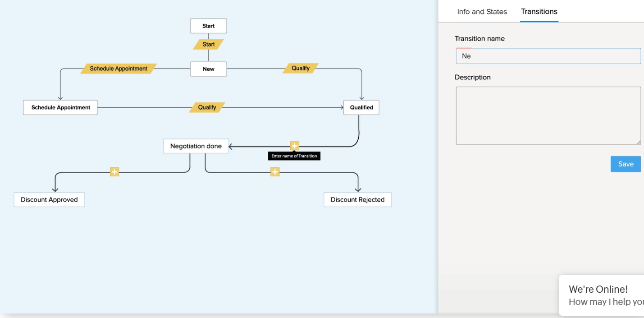The image size is (644, 318).
Task: Select the New state box
Action: 208,69
